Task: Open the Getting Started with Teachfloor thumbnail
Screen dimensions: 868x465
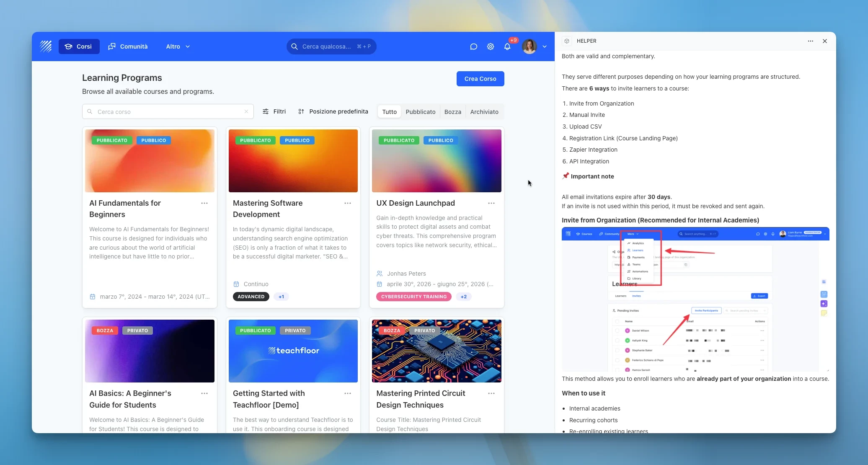Action: pos(293,351)
